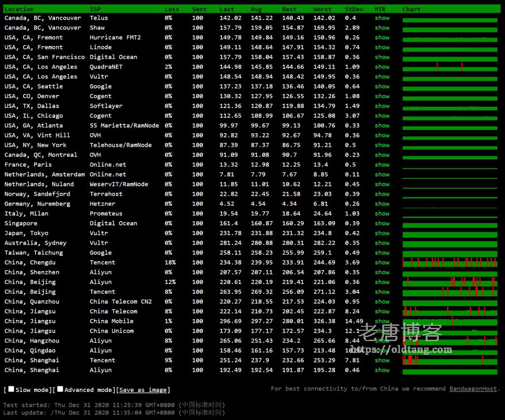
Task: Click the Location column header
Action: (x=19, y=9)
